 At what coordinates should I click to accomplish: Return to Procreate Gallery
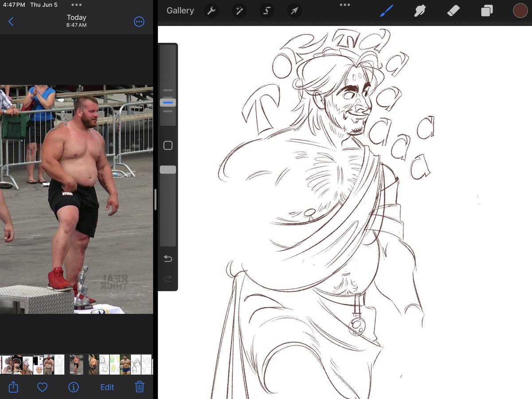(180, 11)
